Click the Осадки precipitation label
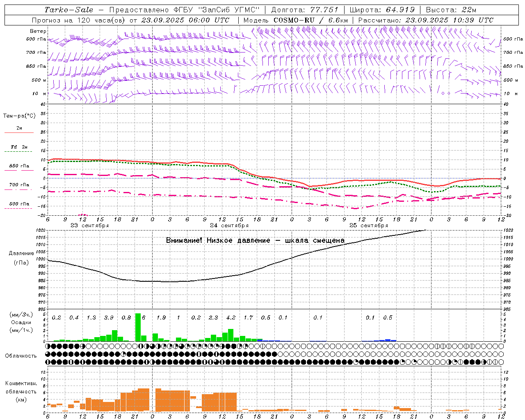 21,323
